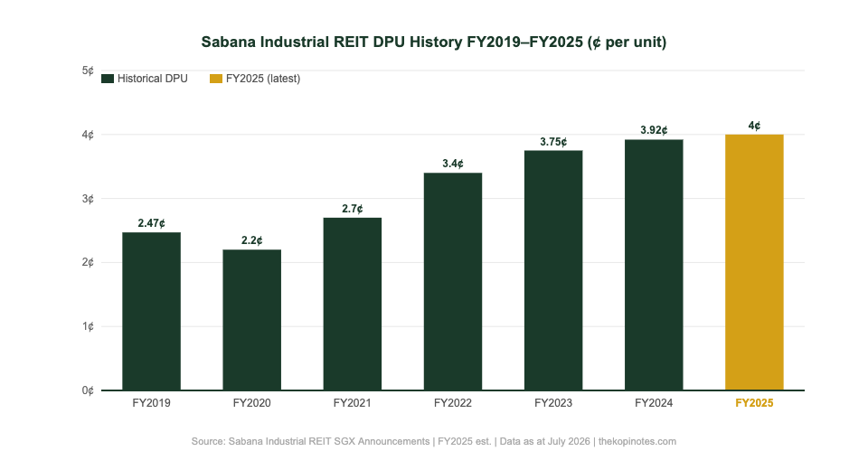
Task: Click the FY2021 x-axis label
Action: click(352, 403)
